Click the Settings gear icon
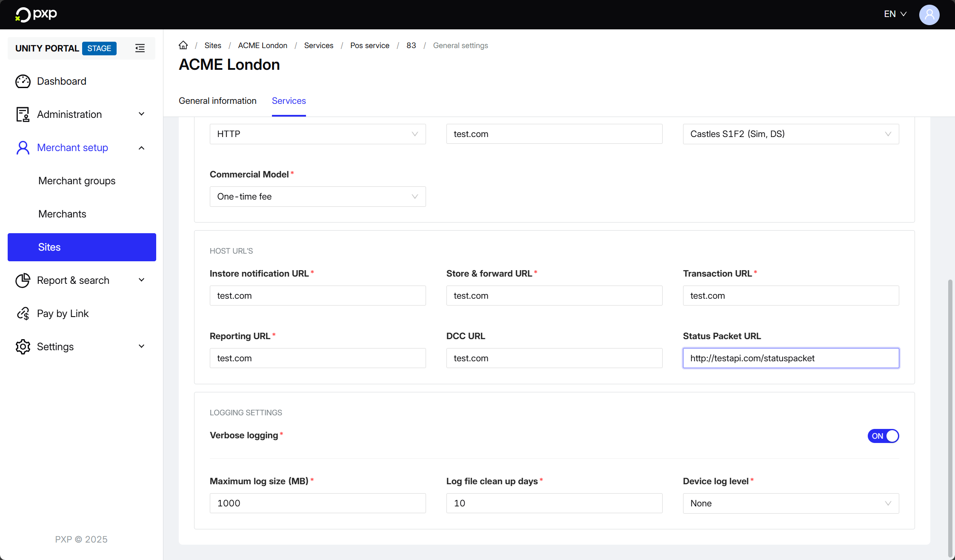 (x=23, y=347)
